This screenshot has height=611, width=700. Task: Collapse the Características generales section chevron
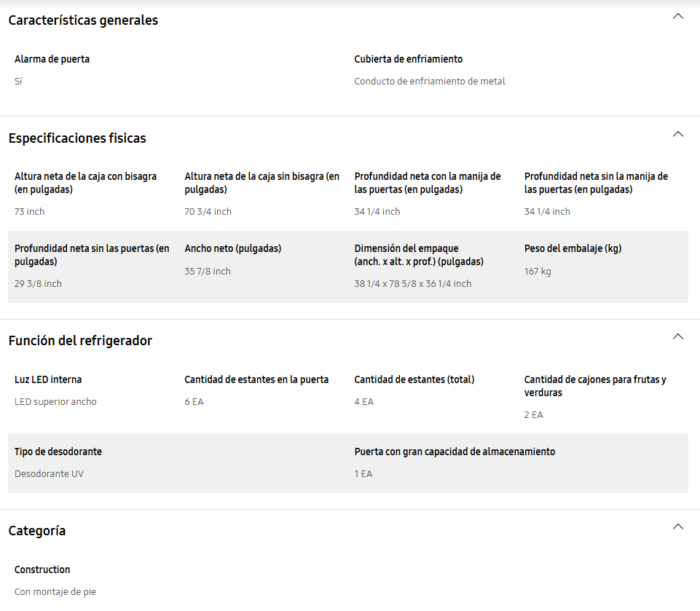677,16
